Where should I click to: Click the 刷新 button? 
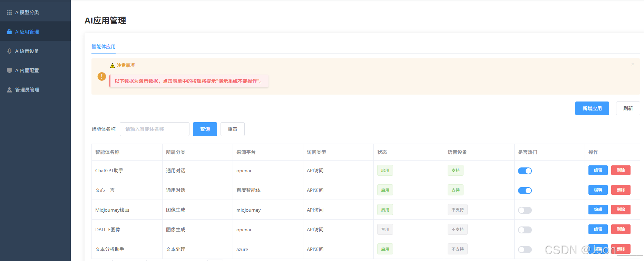tap(628, 108)
